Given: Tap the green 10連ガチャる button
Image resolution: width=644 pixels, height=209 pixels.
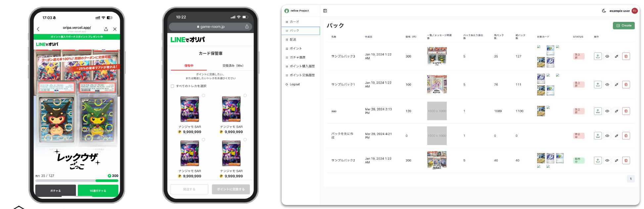Looking at the screenshot, I should click(x=98, y=191).
